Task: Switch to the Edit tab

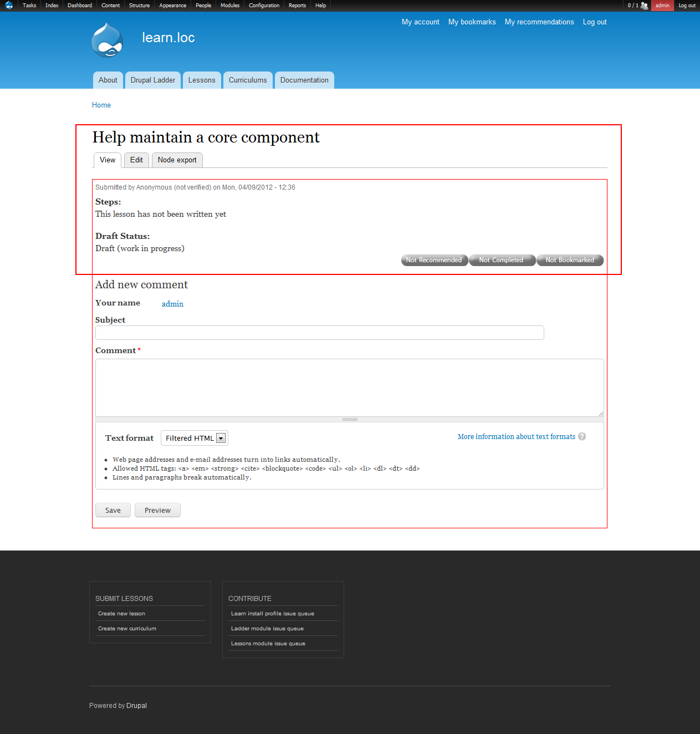Action: tap(136, 160)
